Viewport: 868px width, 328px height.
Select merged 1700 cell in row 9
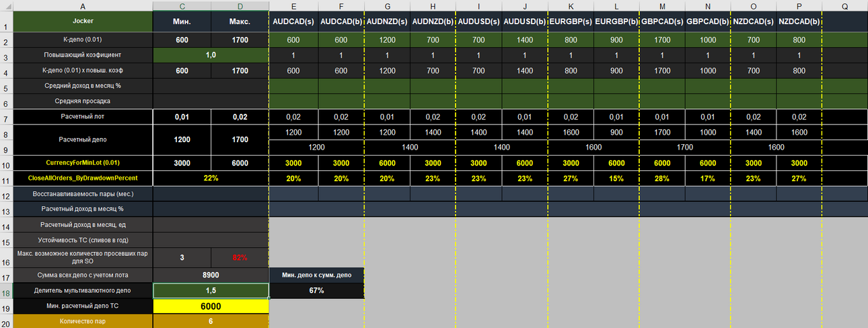pyautogui.click(x=685, y=147)
